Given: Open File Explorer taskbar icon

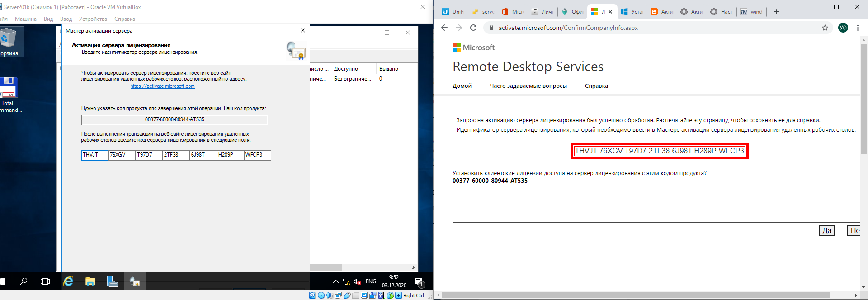Looking at the screenshot, I should point(90,281).
